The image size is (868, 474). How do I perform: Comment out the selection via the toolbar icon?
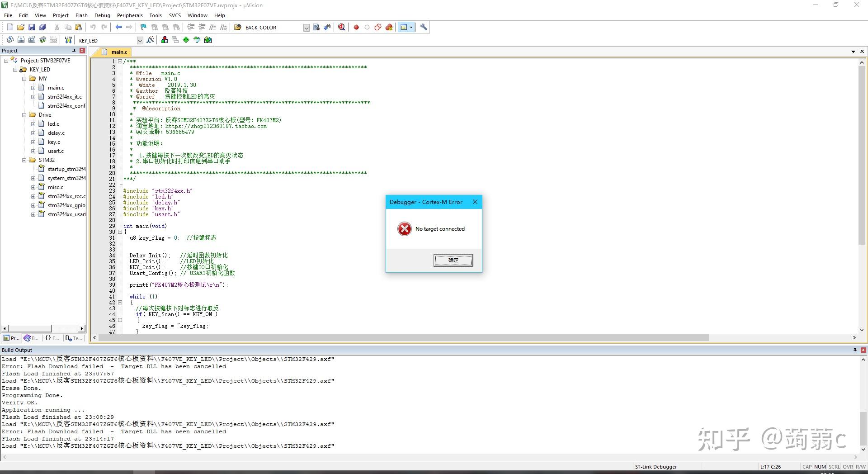[x=212, y=27]
